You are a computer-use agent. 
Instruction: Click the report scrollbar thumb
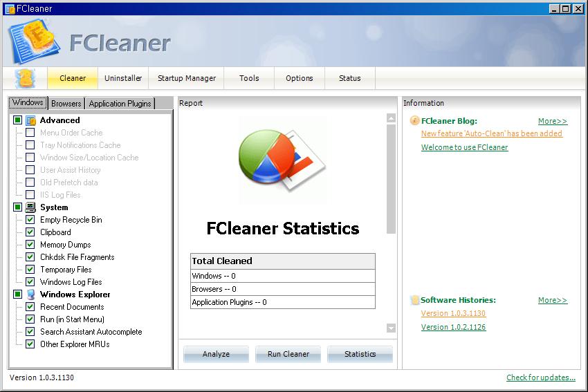point(391,179)
